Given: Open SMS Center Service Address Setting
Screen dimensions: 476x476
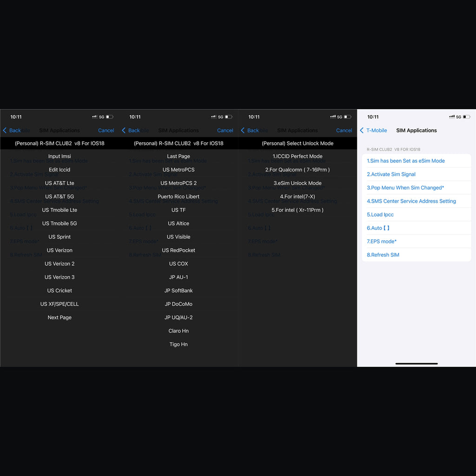Looking at the screenshot, I should pos(411,201).
